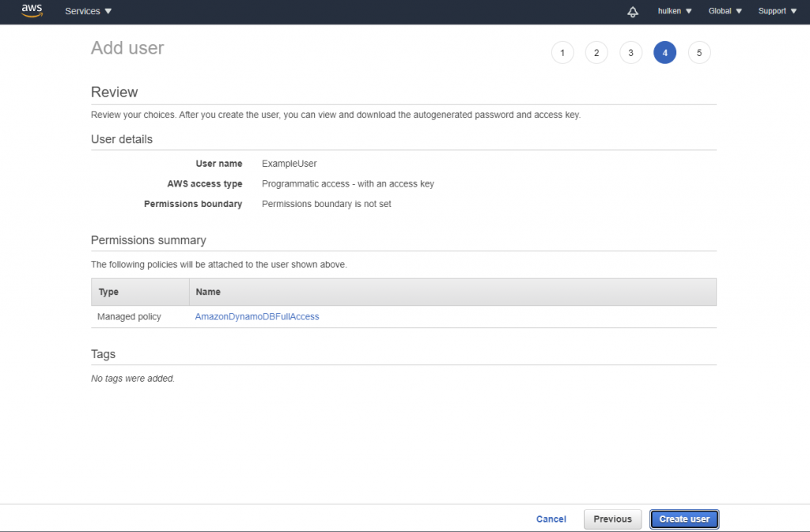Click the ExampleUser user name value
This screenshot has width=810, height=532.
(289, 164)
